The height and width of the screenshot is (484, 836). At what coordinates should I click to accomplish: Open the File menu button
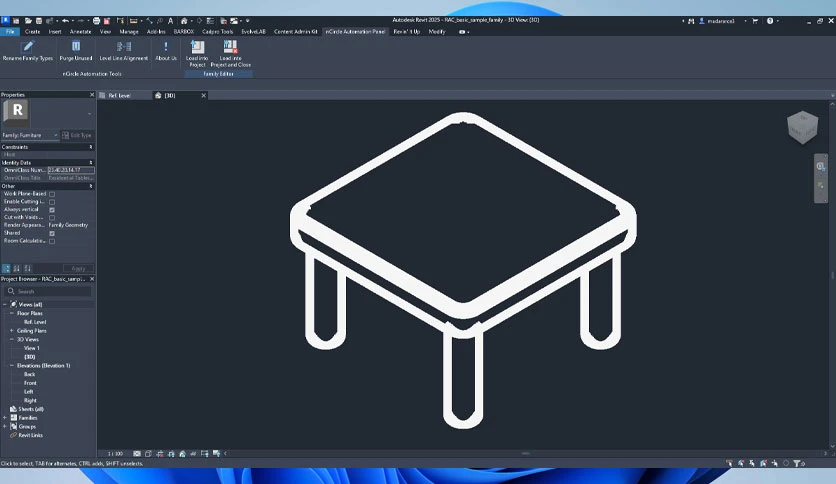(x=10, y=32)
